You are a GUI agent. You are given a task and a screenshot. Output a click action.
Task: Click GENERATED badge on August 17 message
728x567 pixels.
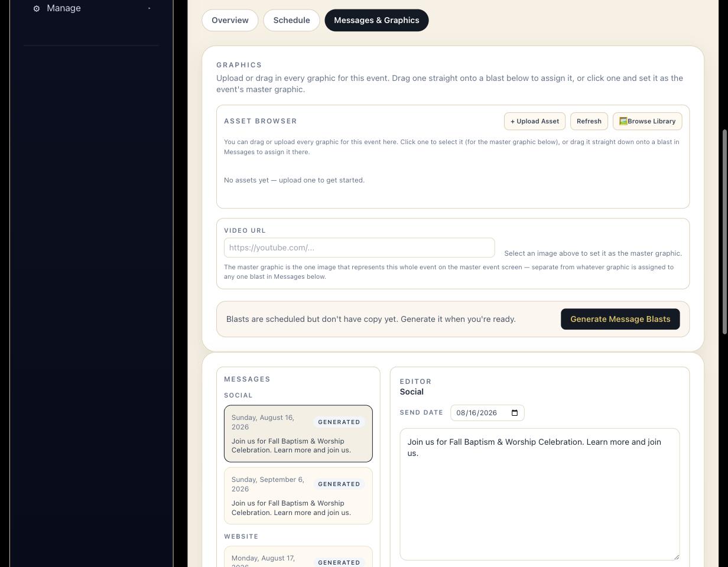pos(339,562)
